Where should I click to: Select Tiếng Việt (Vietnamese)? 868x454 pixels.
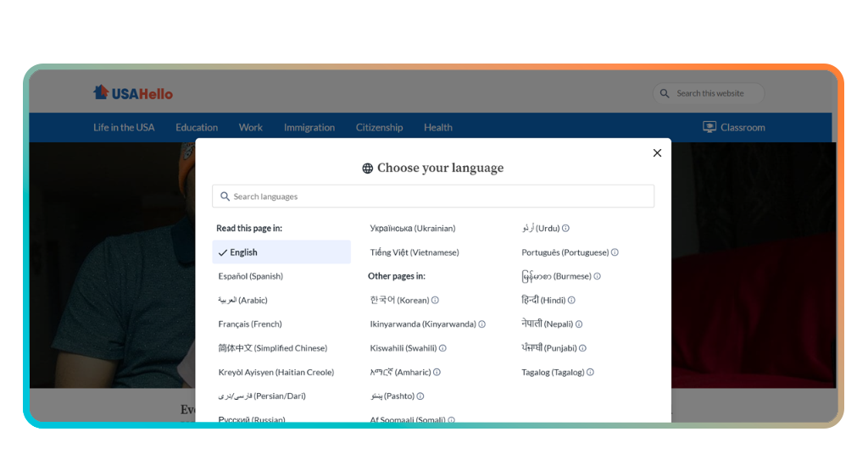(x=415, y=252)
